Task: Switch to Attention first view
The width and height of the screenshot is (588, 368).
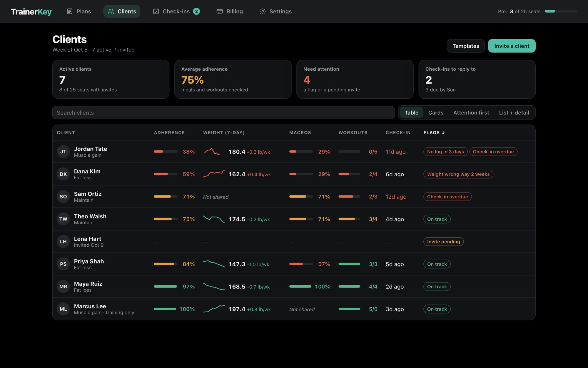Action: [471, 113]
